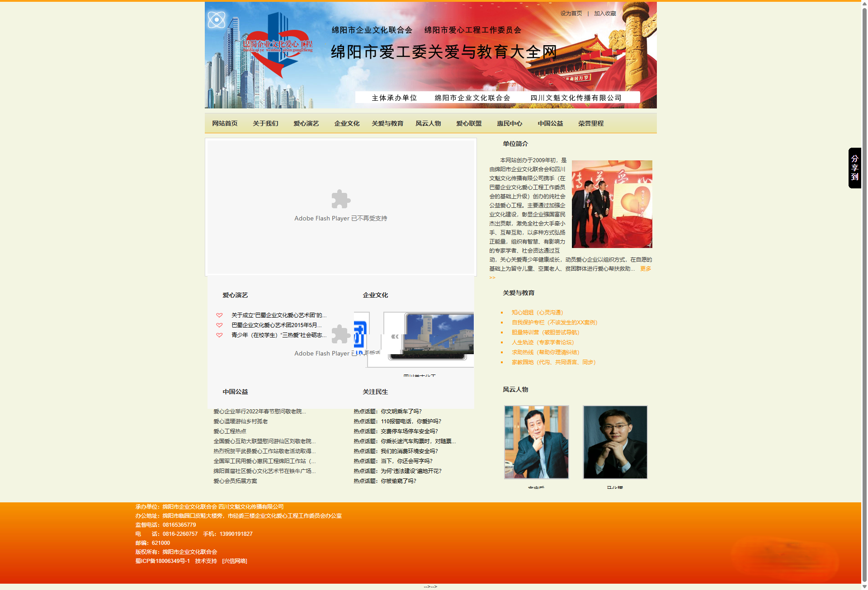Click the 单位简介 ceremony photo thumbnail
868x590 pixels.
point(612,204)
